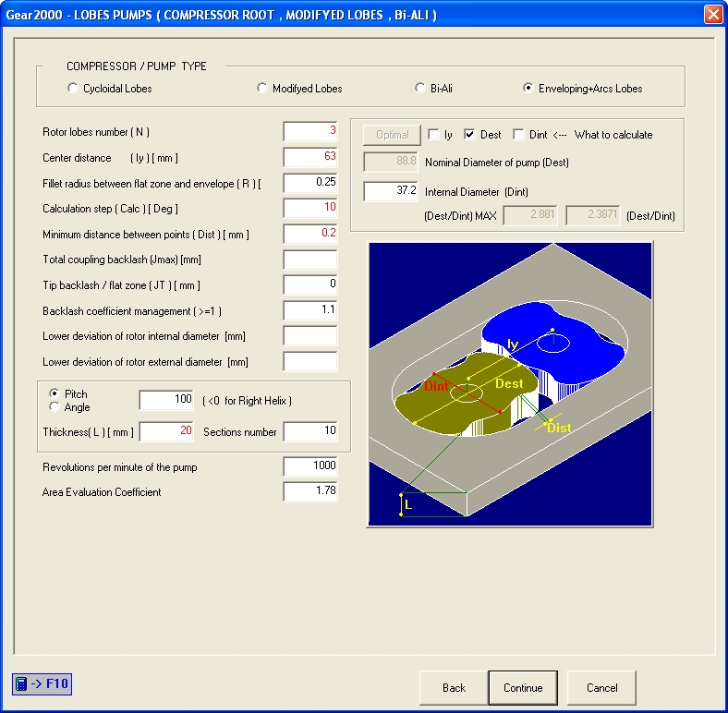Select Cycloidal Lobes pump type
The image size is (728, 713).
point(110,88)
